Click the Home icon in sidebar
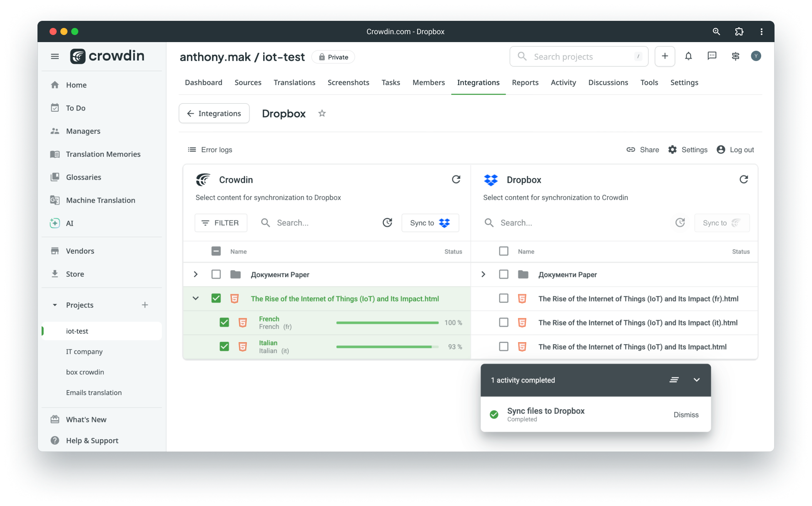Viewport: 812px width, 506px height. (55, 85)
